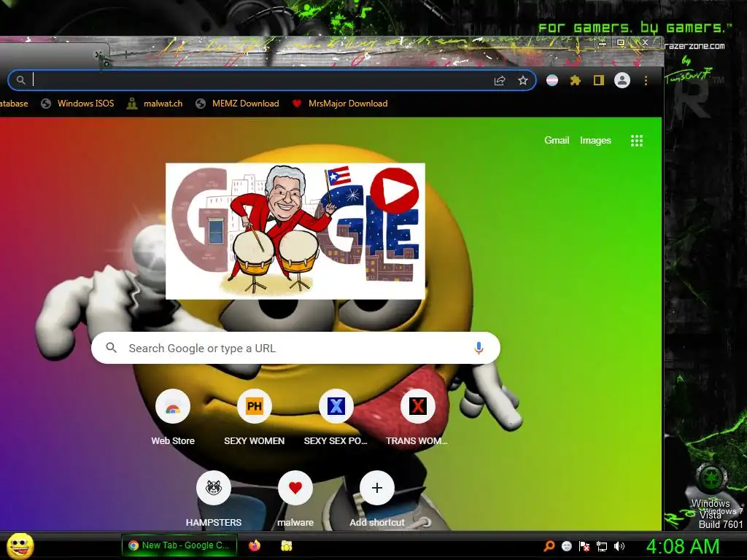Image resolution: width=747 pixels, height=560 pixels.
Task: Click the orange magnifier tray icon
Action: pos(549,546)
